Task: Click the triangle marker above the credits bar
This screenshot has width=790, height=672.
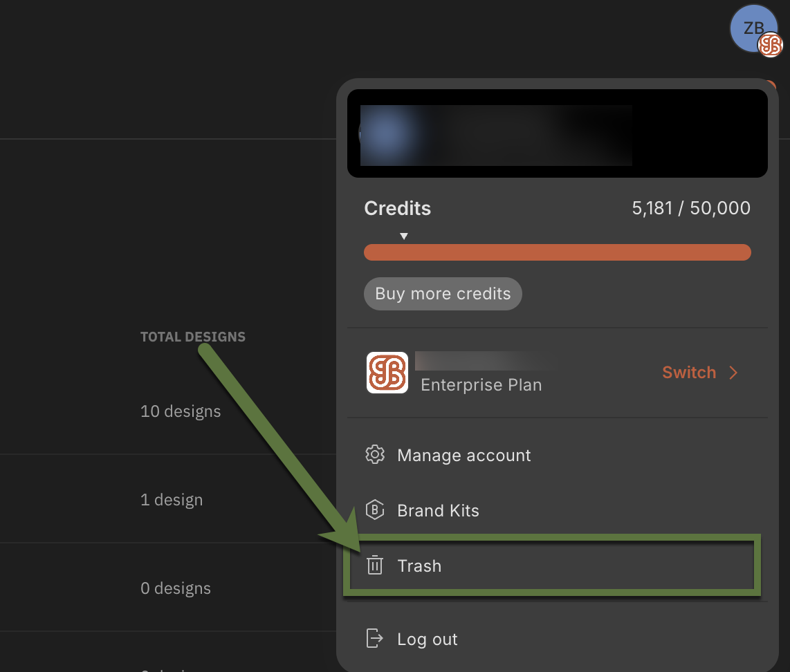Action: pyautogui.click(x=404, y=236)
